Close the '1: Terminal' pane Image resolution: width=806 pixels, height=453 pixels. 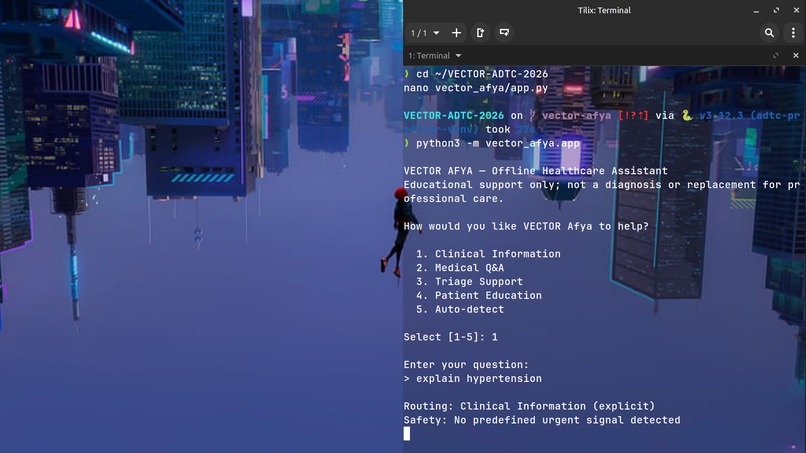[796, 56]
